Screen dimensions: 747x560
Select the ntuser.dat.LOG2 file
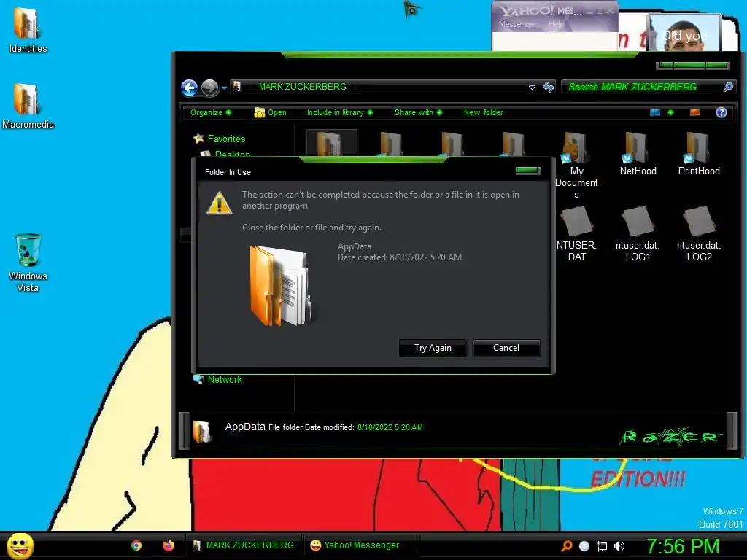(x=699, y=234)
